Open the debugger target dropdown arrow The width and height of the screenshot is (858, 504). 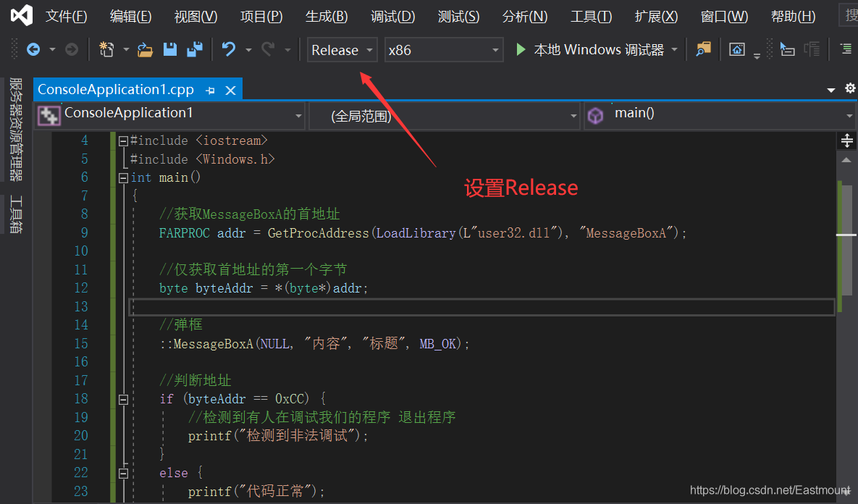pos(675,50)
